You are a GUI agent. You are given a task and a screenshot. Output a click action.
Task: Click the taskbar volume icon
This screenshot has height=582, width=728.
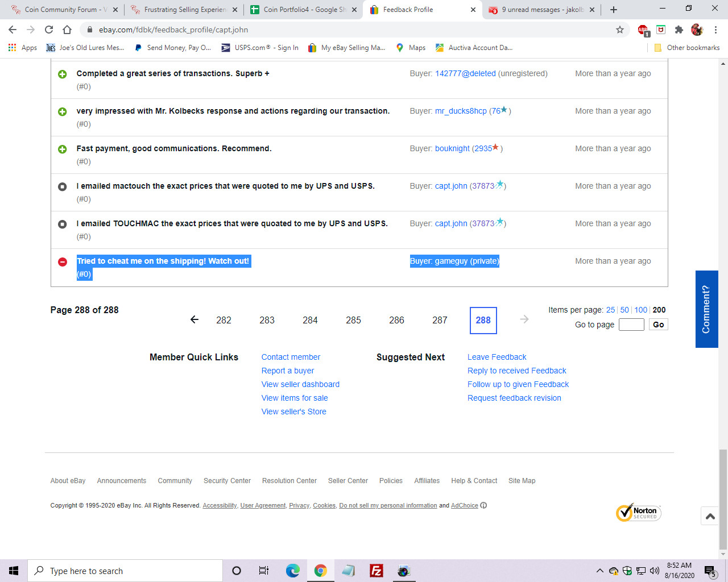pyautogui.click(x=655, y=571)
